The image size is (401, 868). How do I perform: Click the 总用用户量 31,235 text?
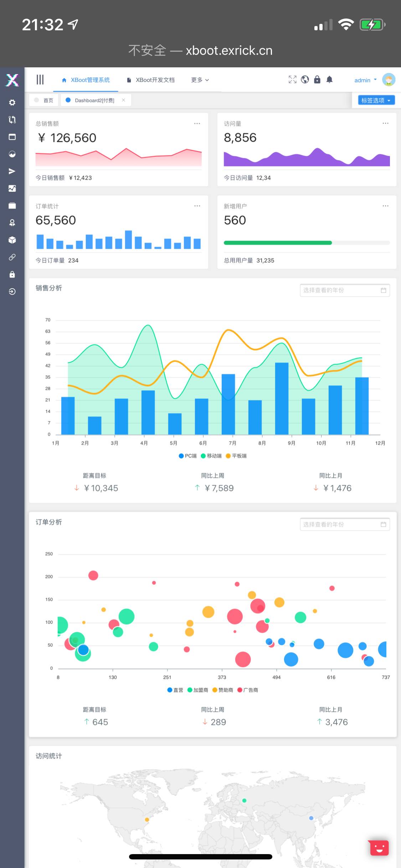[x=249, y=260]
